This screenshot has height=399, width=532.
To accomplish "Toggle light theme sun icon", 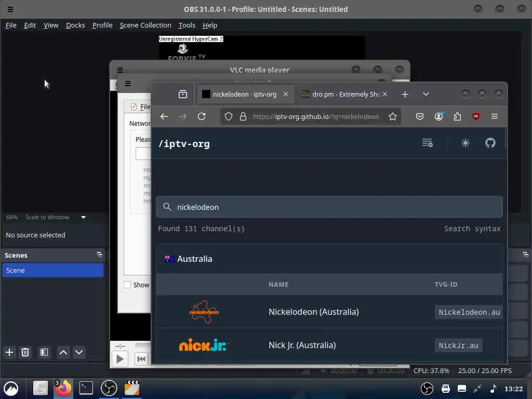I will click(465, 143).
